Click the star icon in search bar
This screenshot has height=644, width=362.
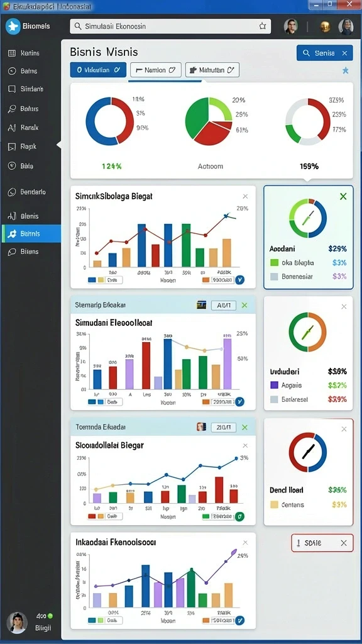click(x=263, y=26)
